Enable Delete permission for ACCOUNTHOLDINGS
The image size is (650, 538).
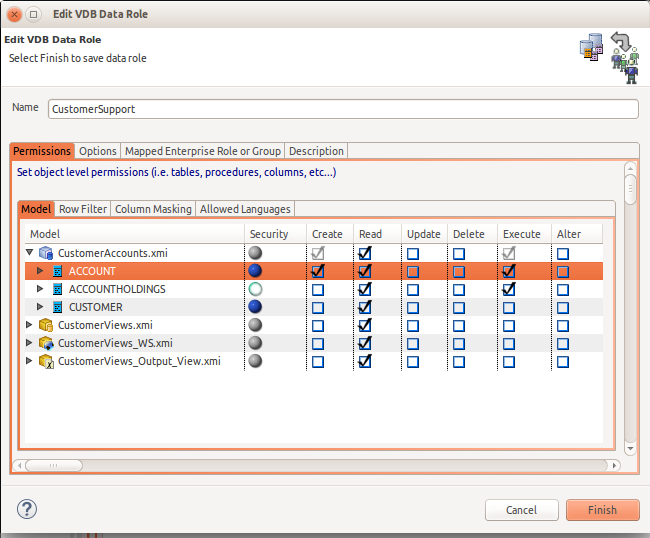(x=459, y=290)
